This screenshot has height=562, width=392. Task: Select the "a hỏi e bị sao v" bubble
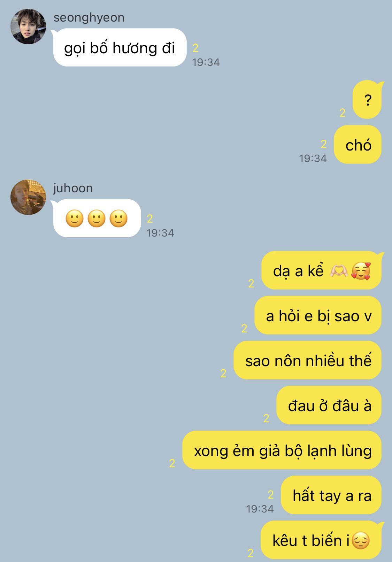click(318, 315)
